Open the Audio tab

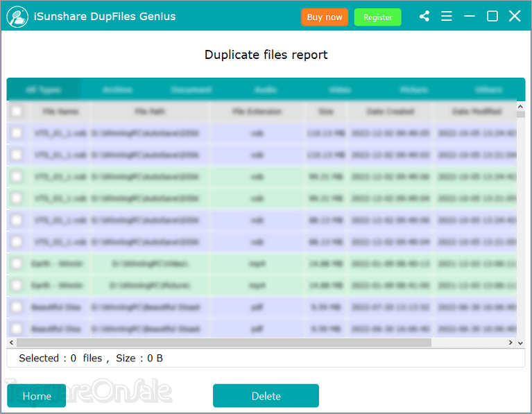click(x=266, y=89)
